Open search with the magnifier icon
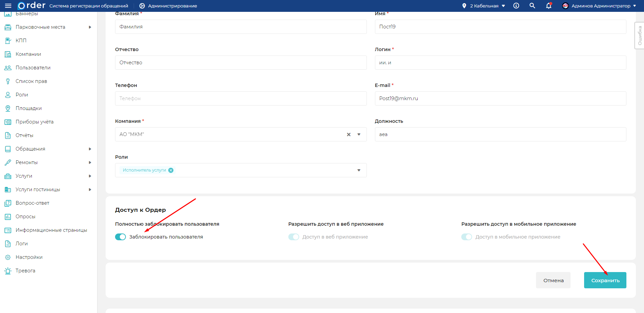644x313 pixels. click(532, 6)
